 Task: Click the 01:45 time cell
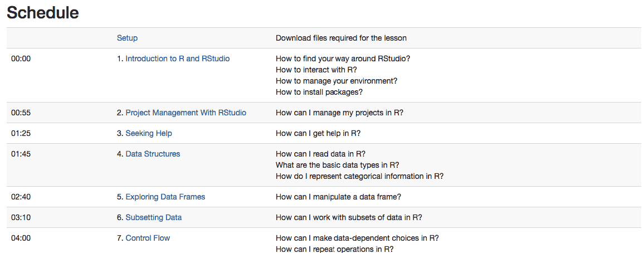[21, 154]
